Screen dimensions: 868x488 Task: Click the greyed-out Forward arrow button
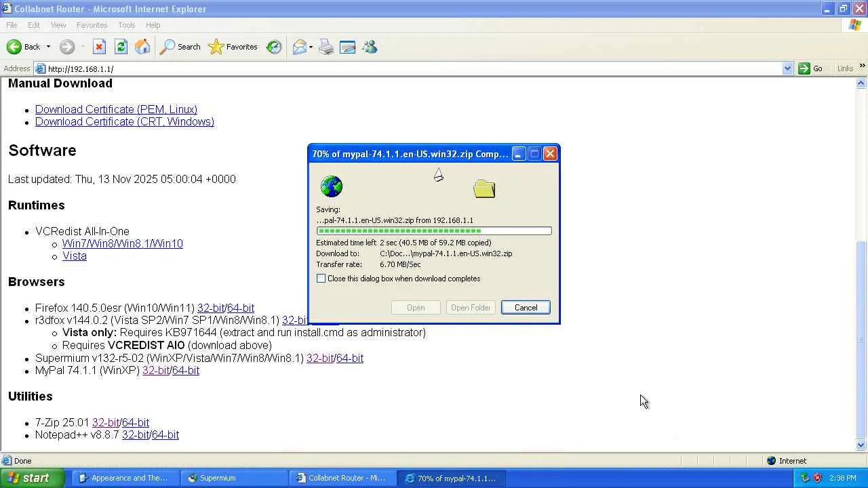66,47
